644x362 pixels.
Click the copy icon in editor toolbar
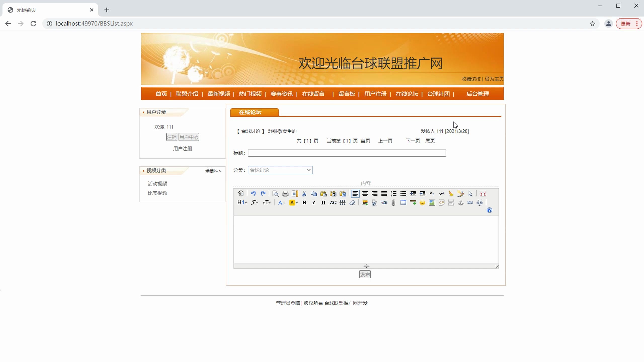point(314,193)
